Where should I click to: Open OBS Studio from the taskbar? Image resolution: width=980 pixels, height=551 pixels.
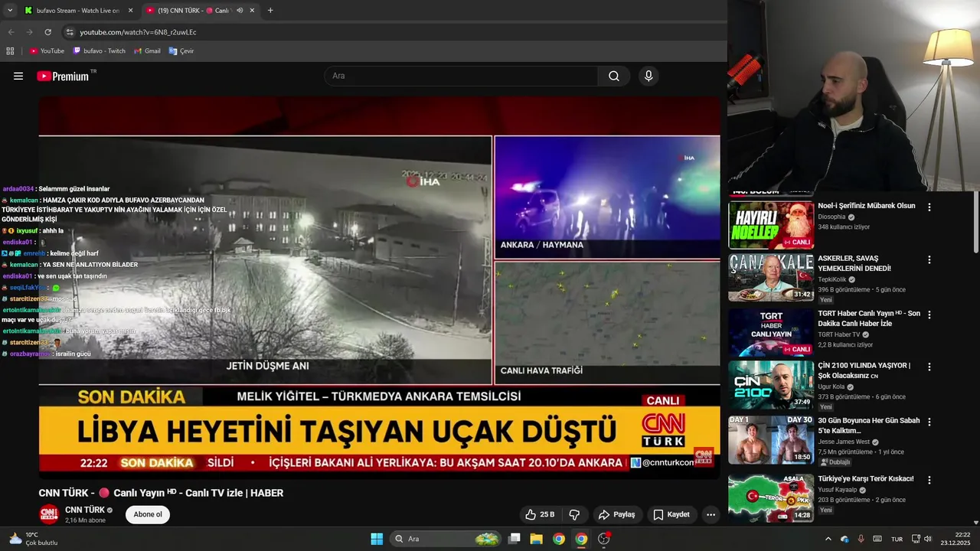pyautogui.click(x=603, y=539)
